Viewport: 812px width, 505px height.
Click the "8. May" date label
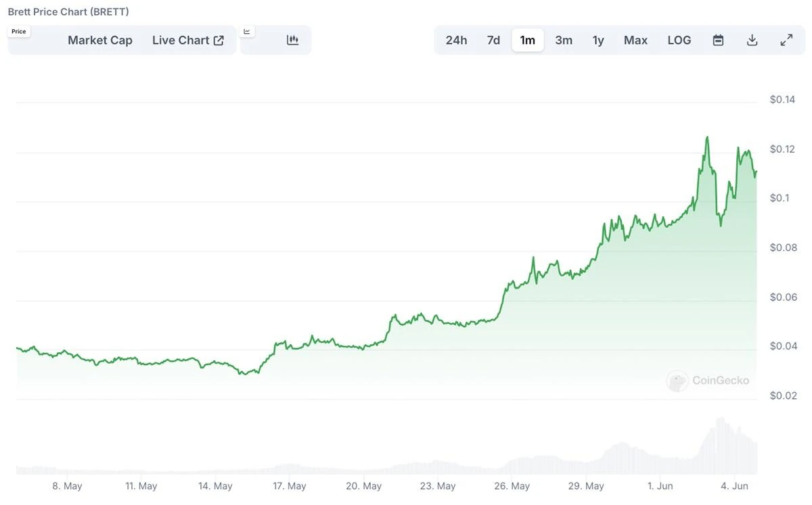pyautogui.click(x=67, y=486)
